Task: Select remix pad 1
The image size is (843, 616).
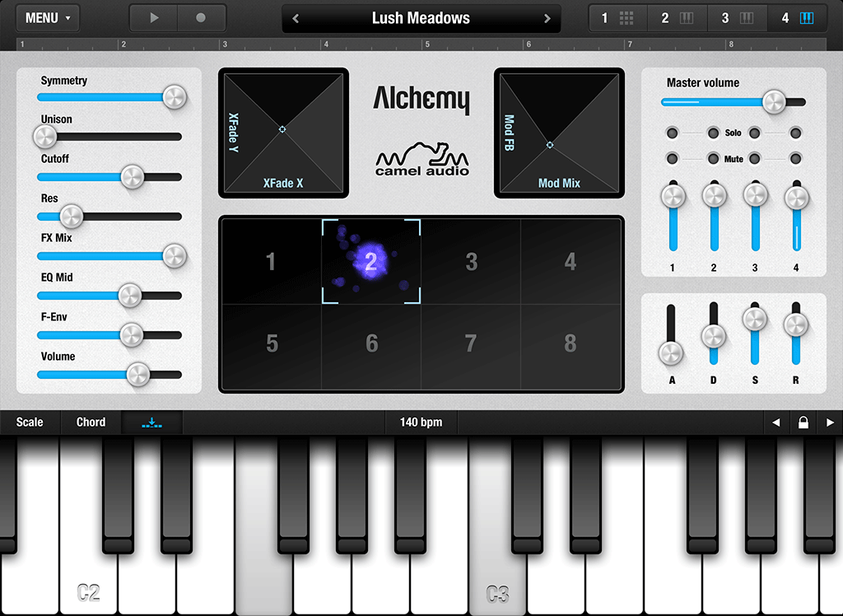Action: 272,261
